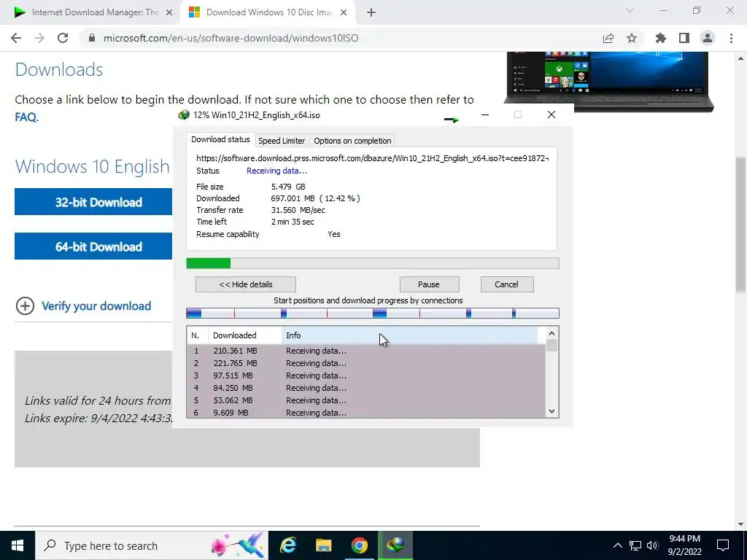Screen dimensions: 747x560
Task: Go back using the browser back arrow
Action: 16,38
